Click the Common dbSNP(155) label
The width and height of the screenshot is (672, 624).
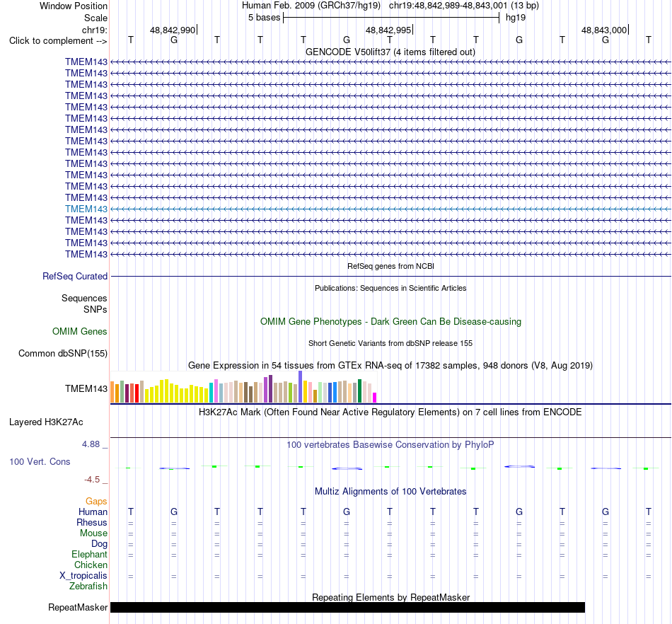[63, 354]
